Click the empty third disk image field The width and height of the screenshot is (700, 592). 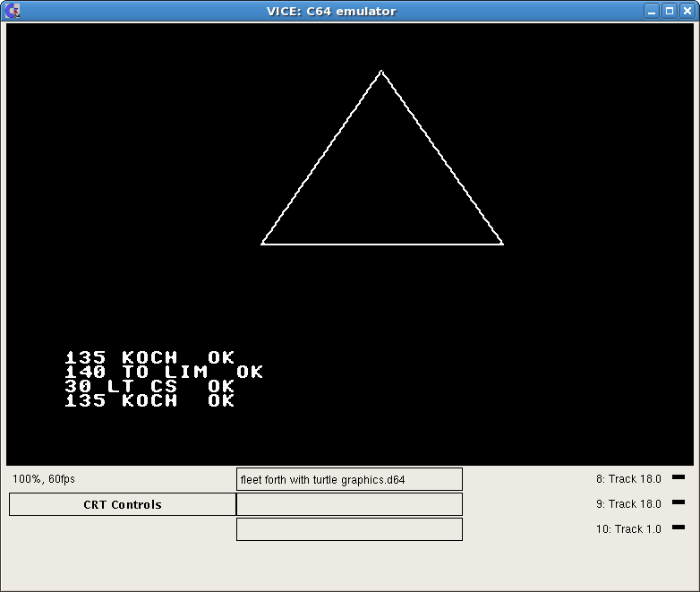[x=349, y=529]
